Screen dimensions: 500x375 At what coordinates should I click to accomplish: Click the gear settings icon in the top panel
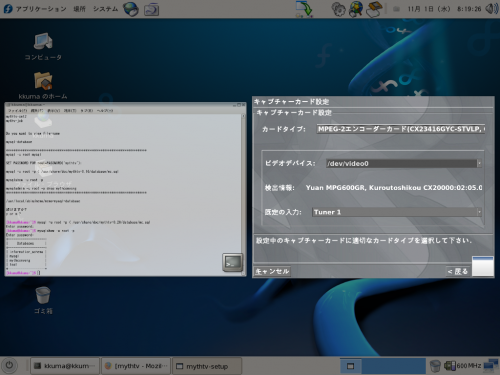338,9
